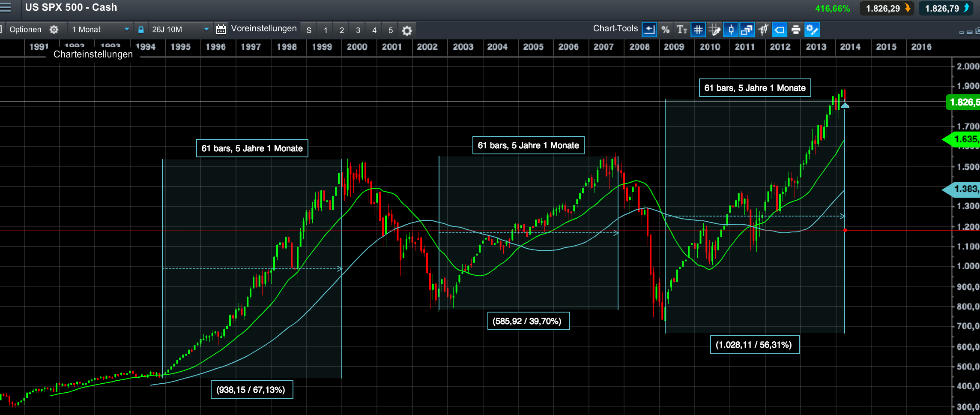Viewport: 980px width, 415px height.
Task: Open the calendar date picker icon
Action: 221,30
